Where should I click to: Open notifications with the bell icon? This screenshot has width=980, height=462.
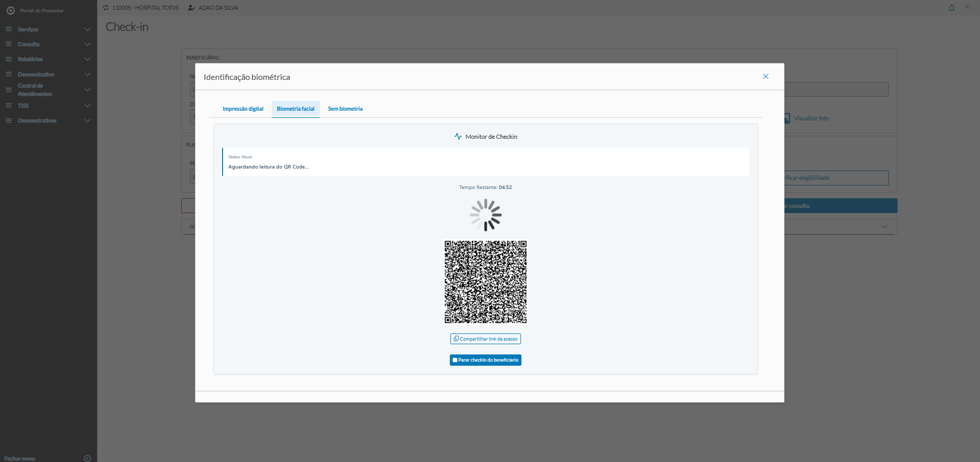click(952, 8)
